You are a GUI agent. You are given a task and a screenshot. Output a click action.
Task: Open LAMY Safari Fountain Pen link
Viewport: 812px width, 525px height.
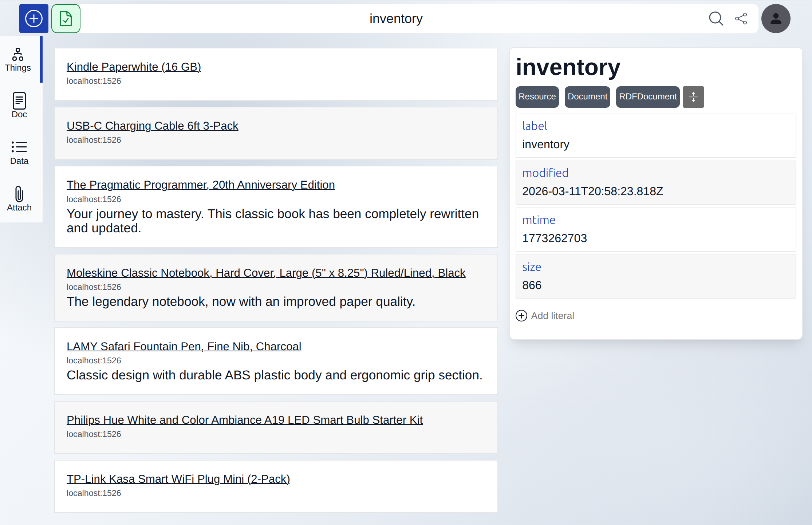pyautogui.click(x=184, y=346)
